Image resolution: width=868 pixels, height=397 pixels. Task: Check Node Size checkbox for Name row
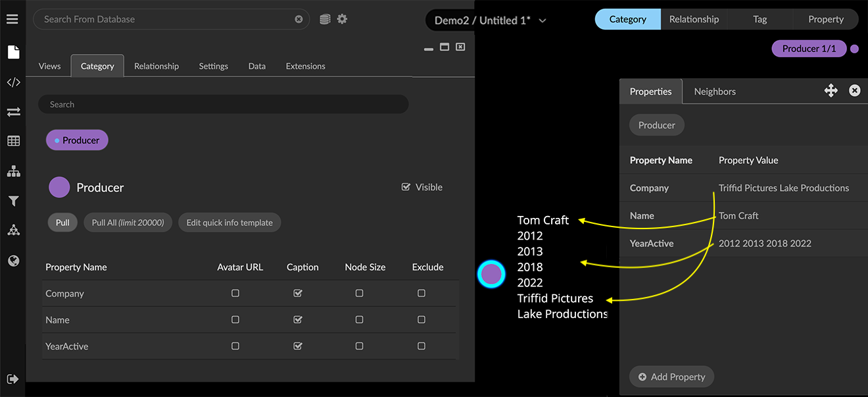[x=359, y=319]
